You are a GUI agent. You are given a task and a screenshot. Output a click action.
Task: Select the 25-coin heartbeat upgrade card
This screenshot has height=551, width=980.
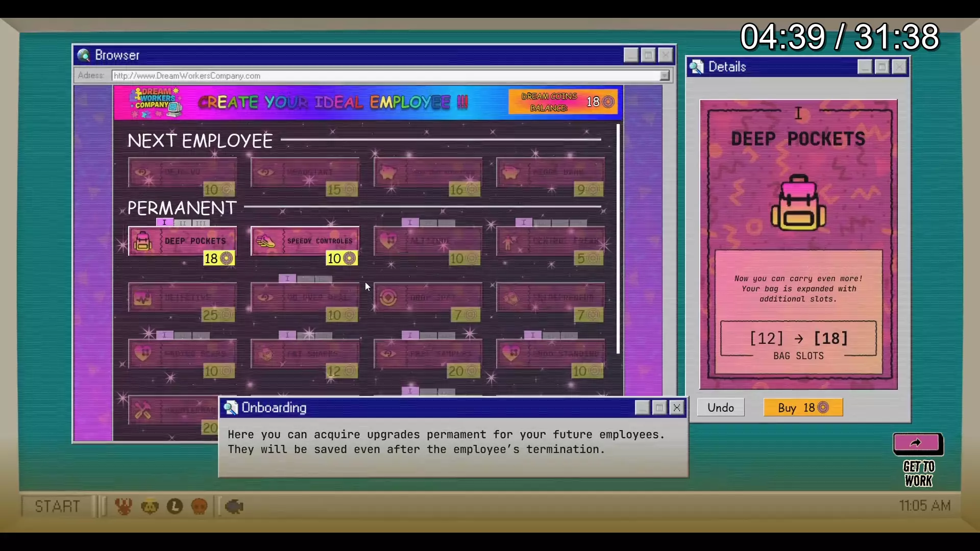[182, 298]
